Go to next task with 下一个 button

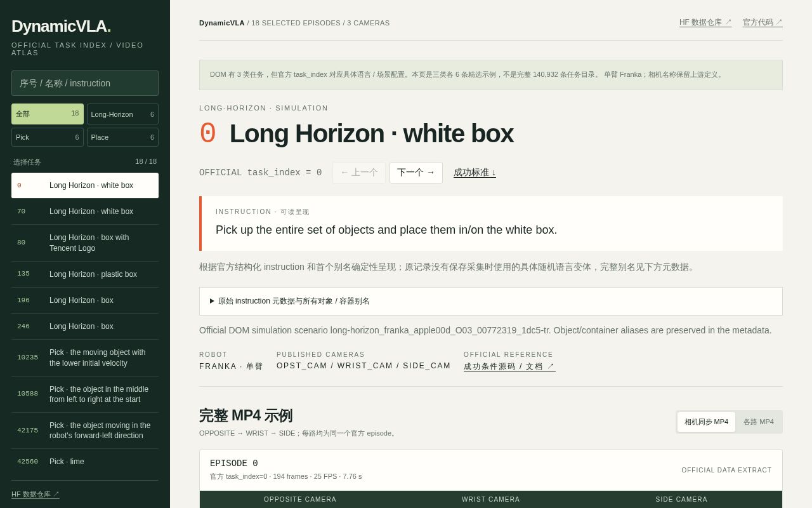coord(416,173)
